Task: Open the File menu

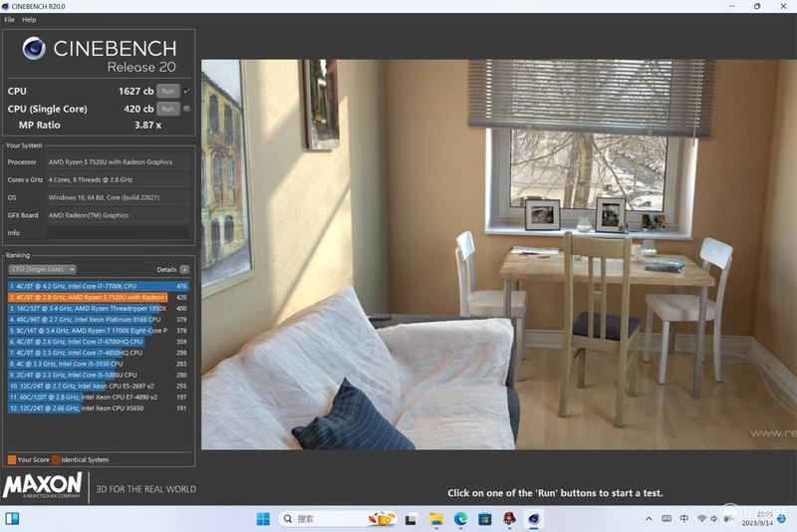Action: tap(9, 19)
